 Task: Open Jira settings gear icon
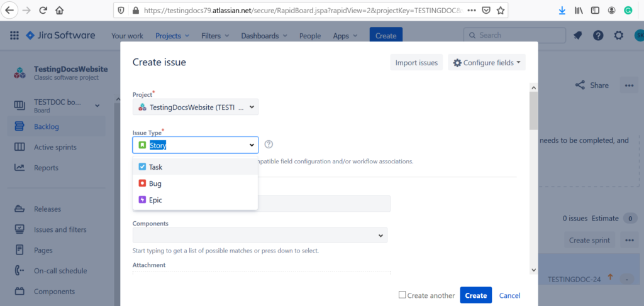619,36
